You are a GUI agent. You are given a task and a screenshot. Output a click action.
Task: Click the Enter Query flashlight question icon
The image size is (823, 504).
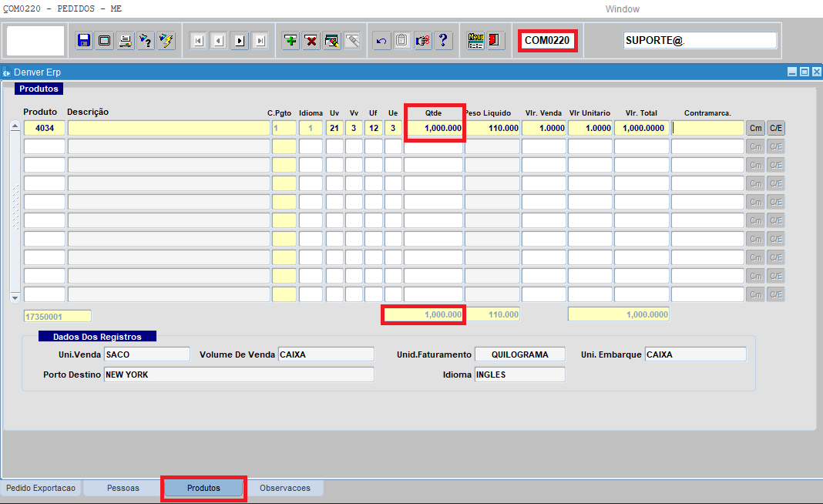click(x=146, y=40)
